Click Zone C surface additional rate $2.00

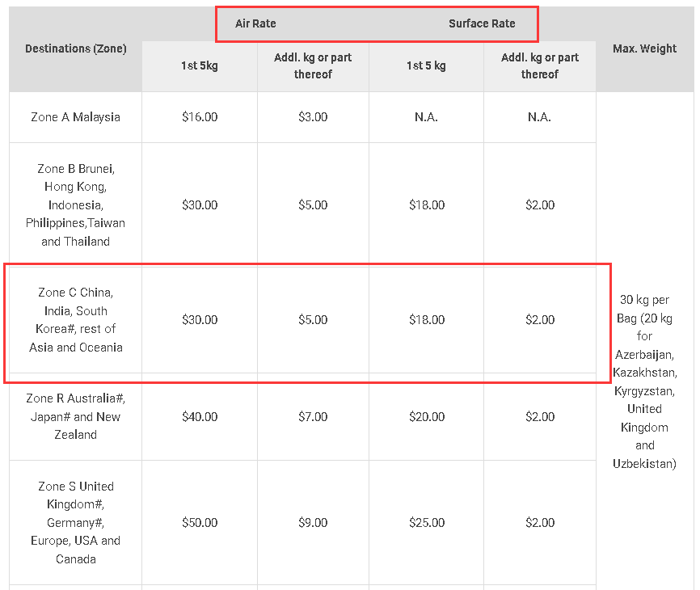coord(540,319)
